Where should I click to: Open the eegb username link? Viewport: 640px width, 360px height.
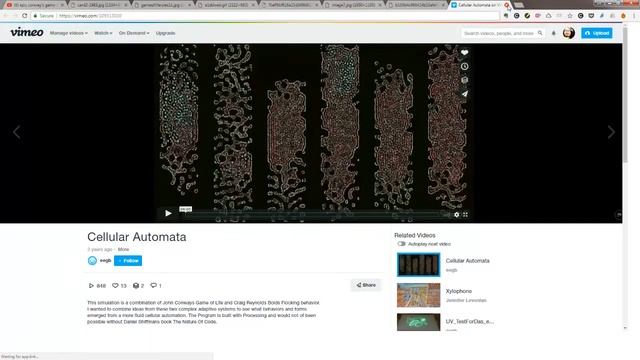tap(105, 260)
